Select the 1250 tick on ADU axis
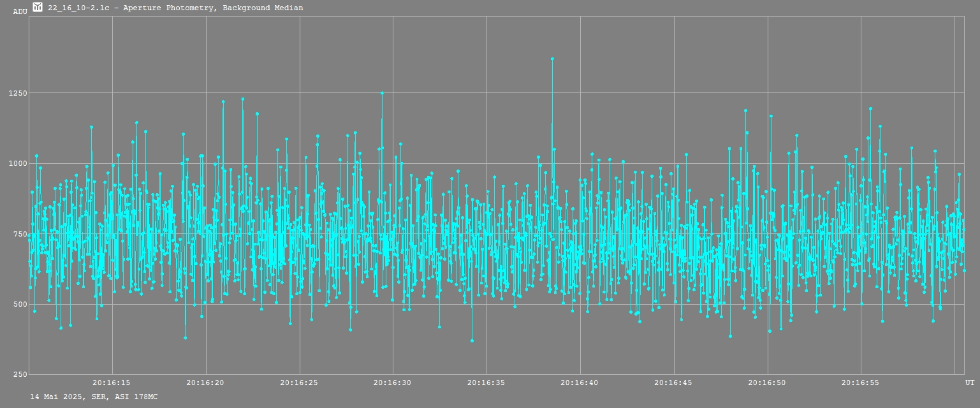The width and height of the screenshot is (980, 408). [x=18, y=93]
